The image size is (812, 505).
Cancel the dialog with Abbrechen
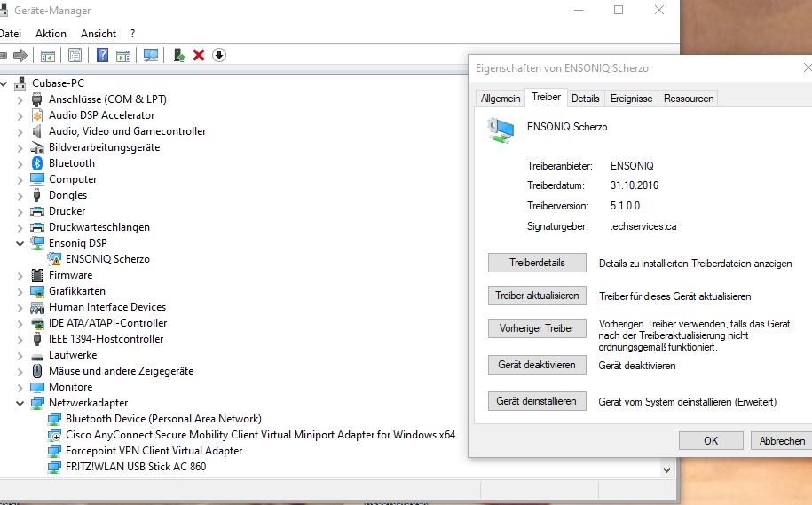[x=782, y=441]
